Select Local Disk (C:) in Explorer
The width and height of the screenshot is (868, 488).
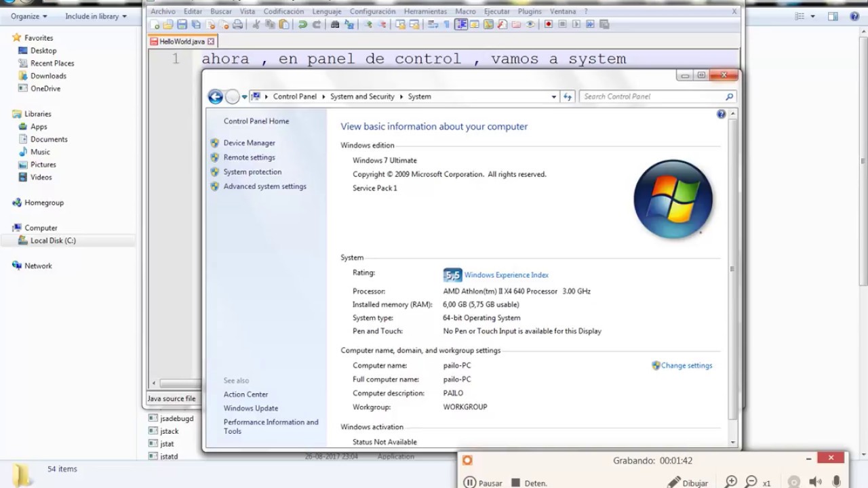[53, 241]
